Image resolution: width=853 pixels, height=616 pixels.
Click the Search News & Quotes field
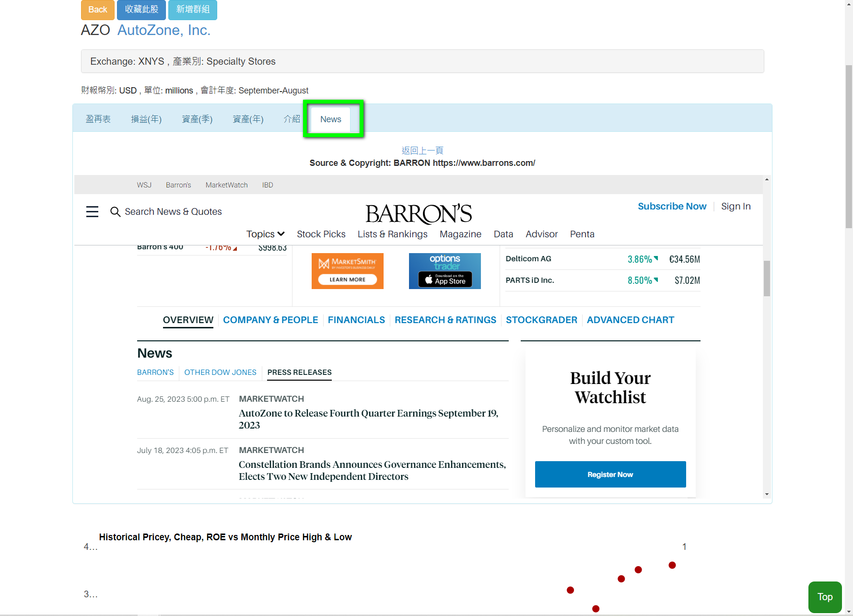pos(173,211)
